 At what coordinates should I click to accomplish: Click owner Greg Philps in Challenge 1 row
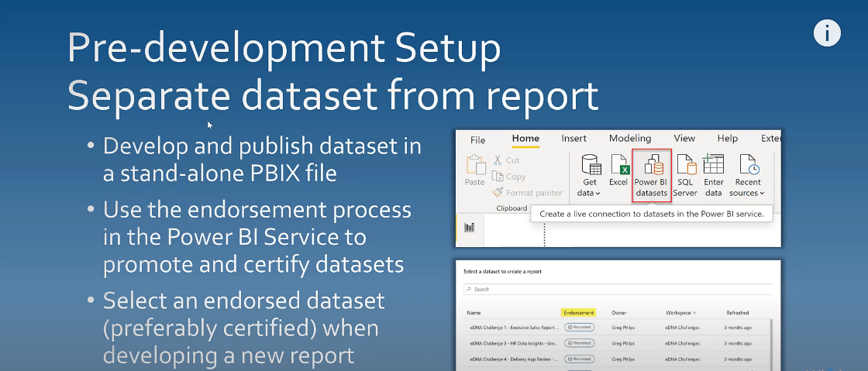pyautogui.click(x=623, y=328)
